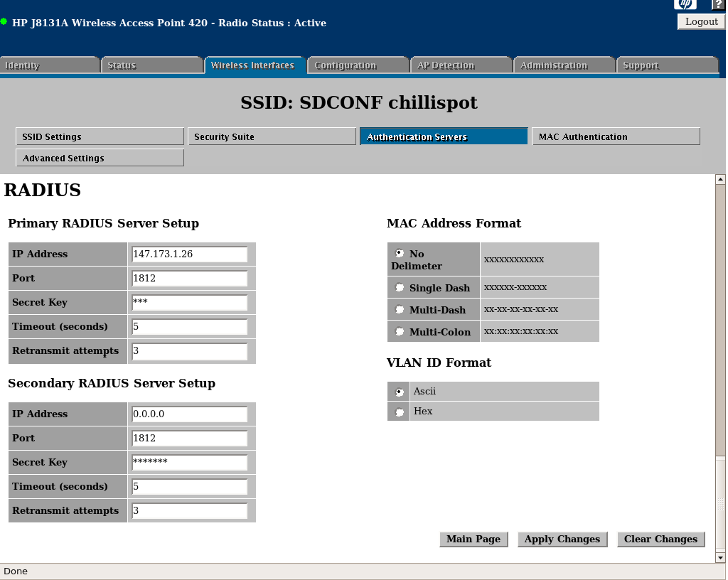
Task: Log out using the Logout button
Action: click(701, 21)
